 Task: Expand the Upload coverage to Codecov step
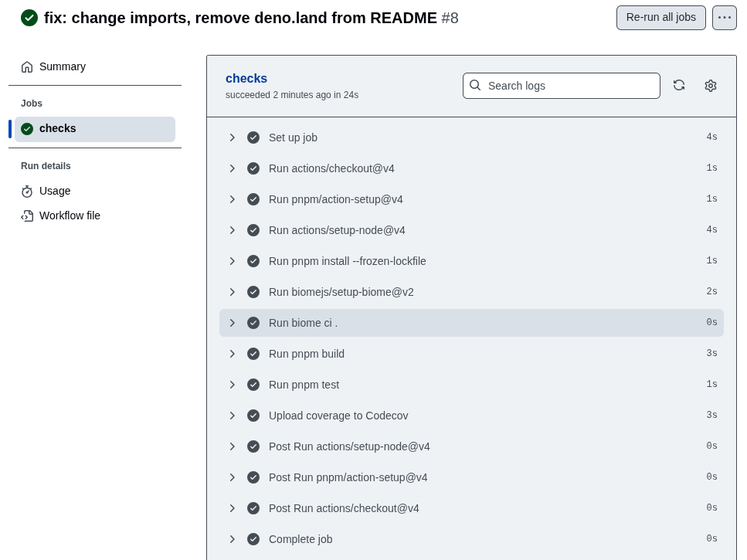coord(232,416)
